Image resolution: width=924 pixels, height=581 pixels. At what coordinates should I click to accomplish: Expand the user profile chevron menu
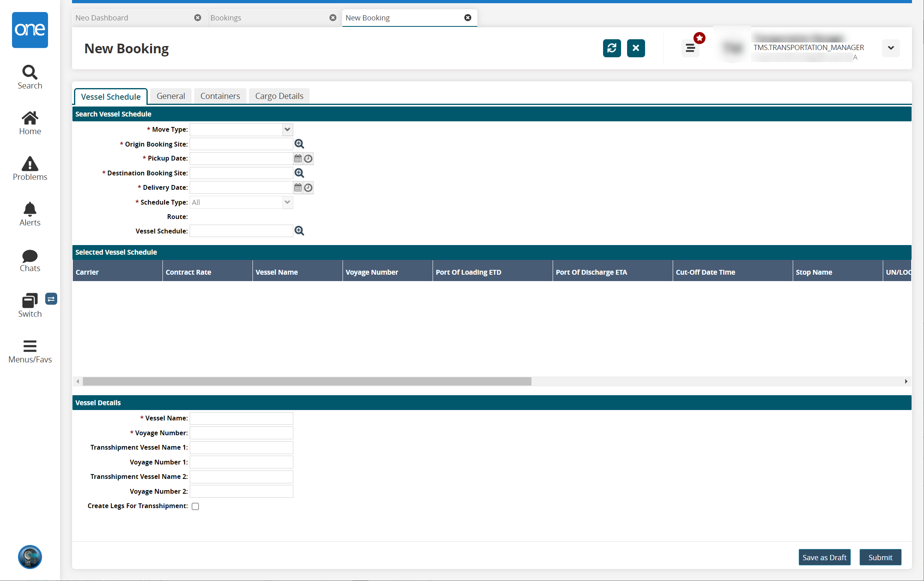(x=891, y=48)
